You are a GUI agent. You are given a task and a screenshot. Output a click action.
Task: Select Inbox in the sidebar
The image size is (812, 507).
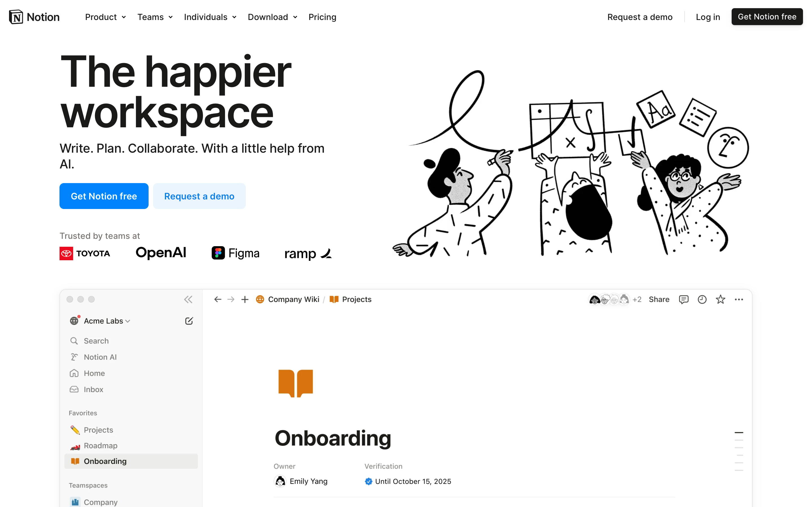(93, 389)
